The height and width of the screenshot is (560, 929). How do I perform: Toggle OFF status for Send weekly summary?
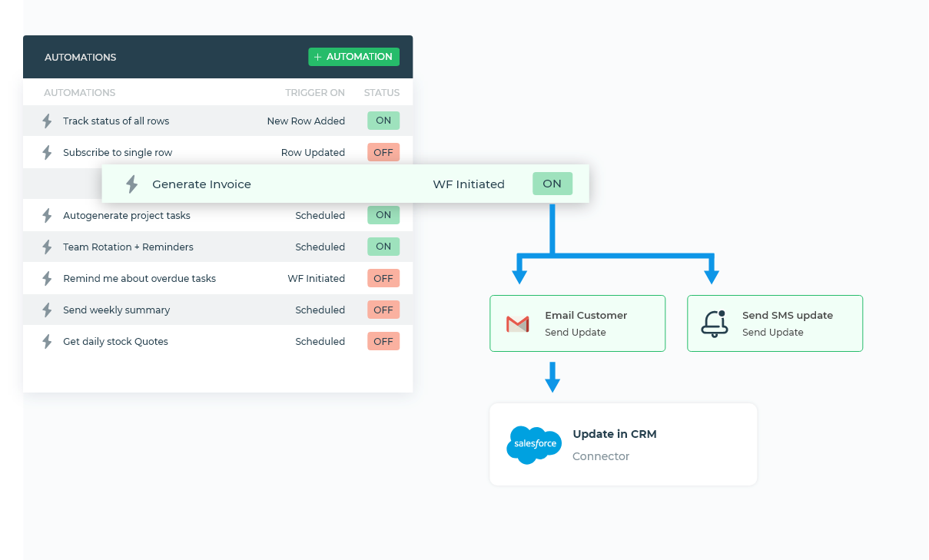pos(383,310)
